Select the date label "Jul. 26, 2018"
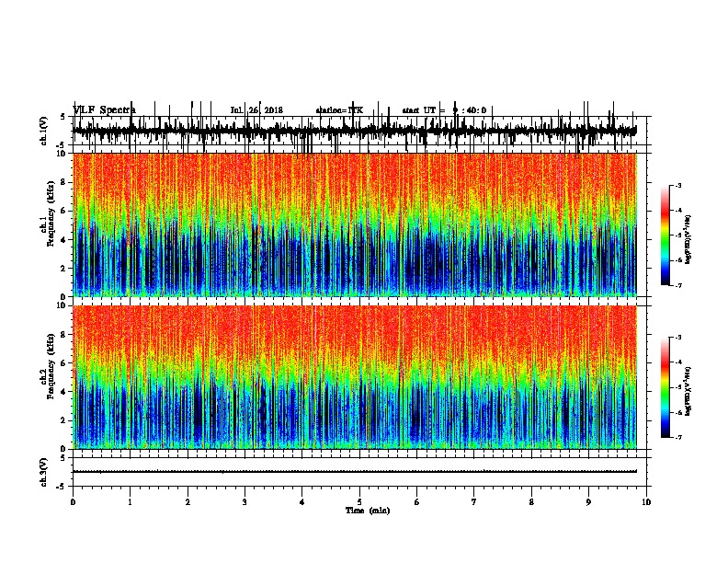728x563 pixels. pos(256,110)
